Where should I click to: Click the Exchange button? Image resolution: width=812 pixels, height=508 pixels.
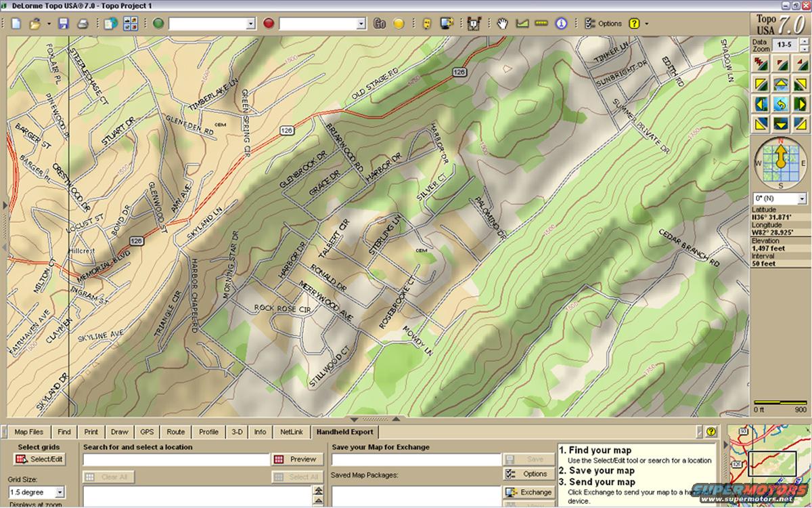click(x=528, y=492)
